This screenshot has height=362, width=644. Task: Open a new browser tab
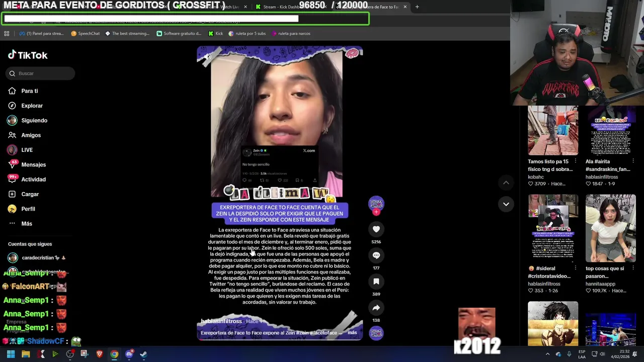[417, 7]
